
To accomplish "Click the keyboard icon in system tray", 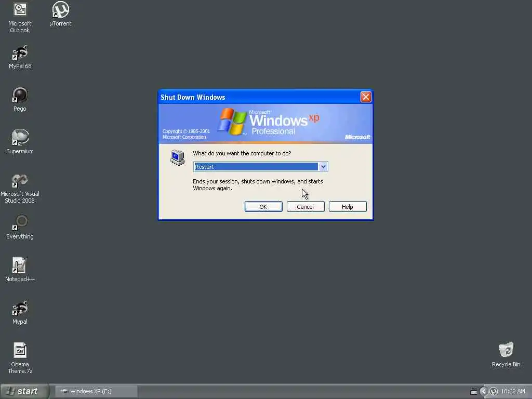I will tap(474, 392).
